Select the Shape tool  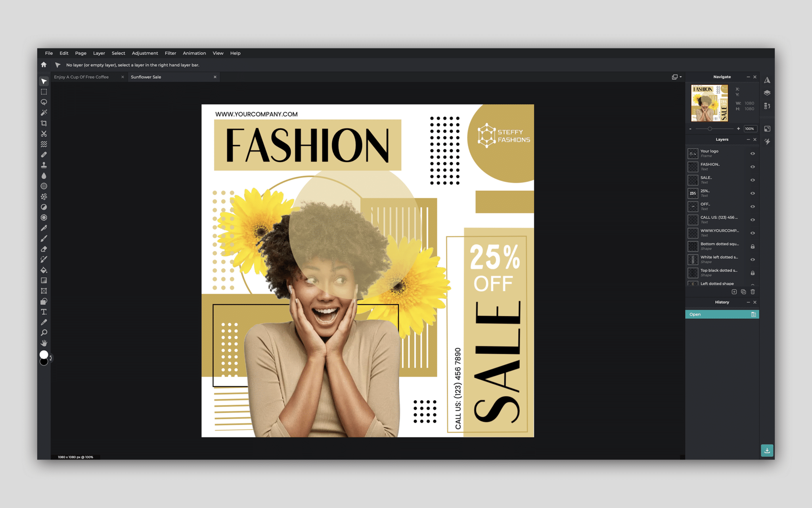(x=44, y=301)
